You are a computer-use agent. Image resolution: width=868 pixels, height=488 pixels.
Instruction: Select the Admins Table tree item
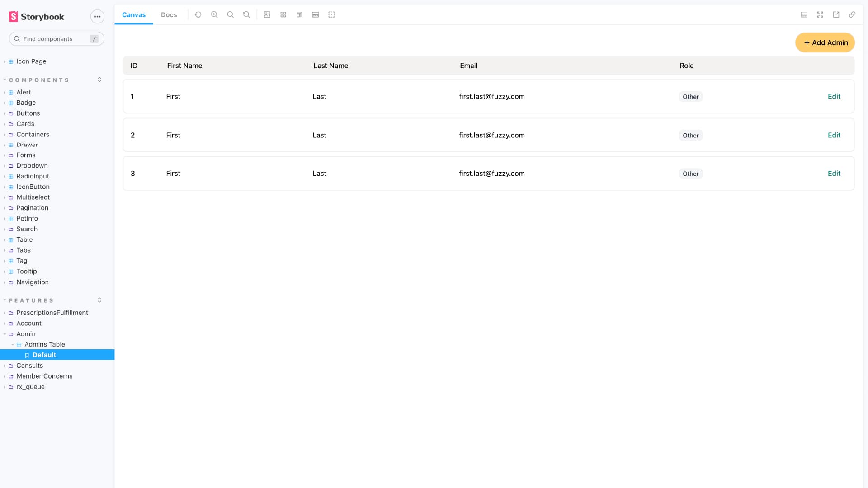[x=45, y=344]
